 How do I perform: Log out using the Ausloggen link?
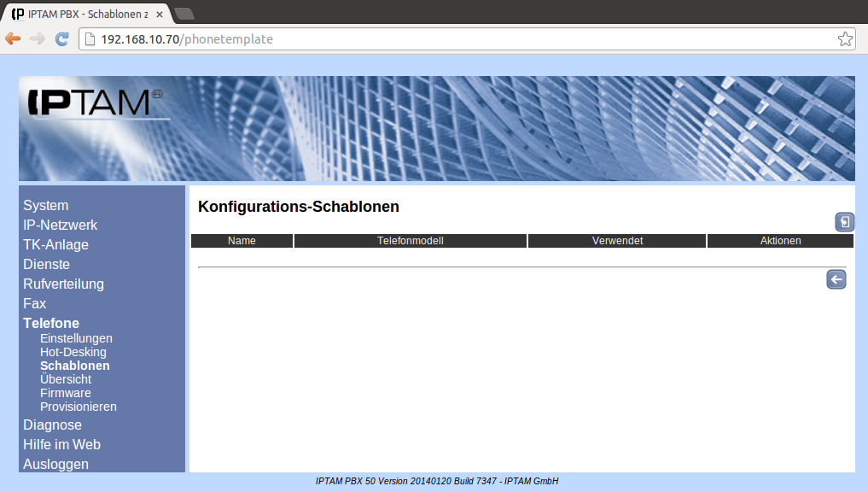point(55,465)
